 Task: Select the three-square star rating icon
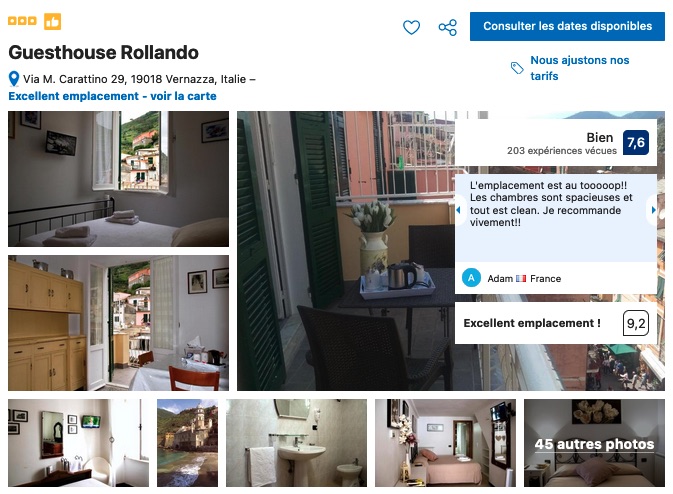pos(22,21)
